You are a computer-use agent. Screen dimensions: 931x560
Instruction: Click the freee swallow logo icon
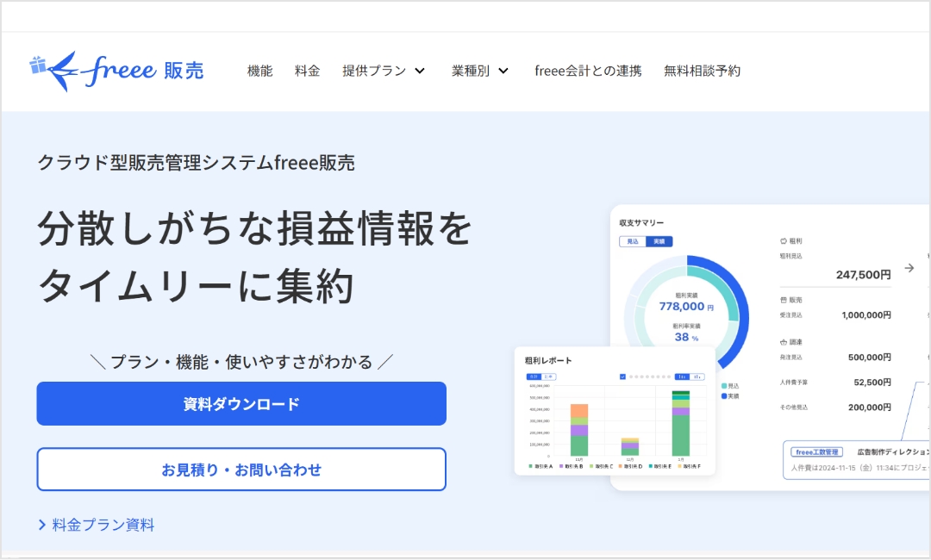(53, 71)
